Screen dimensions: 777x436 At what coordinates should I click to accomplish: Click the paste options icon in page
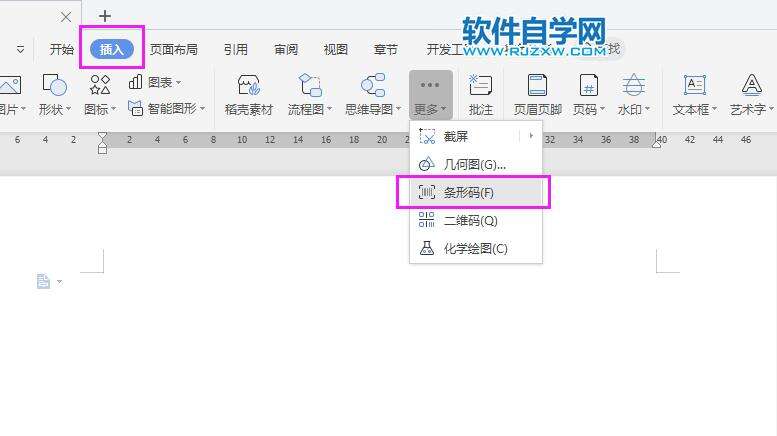point(43,281)
